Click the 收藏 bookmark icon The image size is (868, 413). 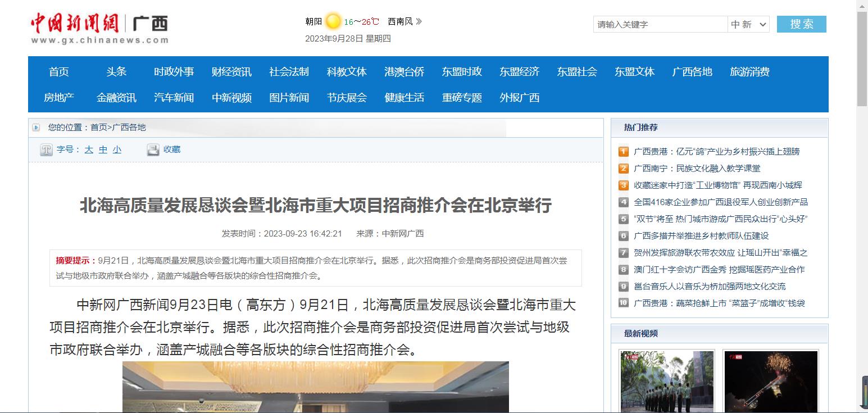click(153, 150)
